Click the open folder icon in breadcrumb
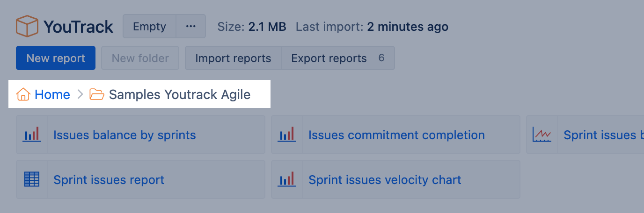 (97, 94)
